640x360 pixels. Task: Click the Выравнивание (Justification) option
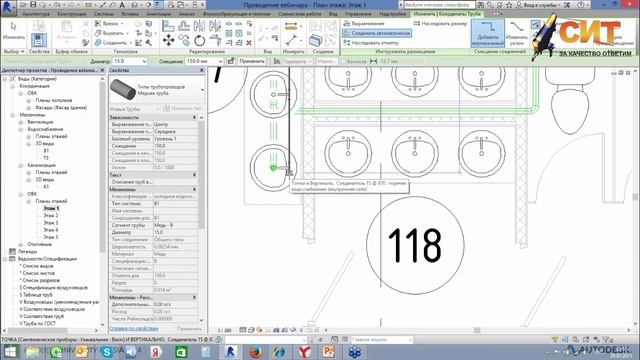point(364,23)
